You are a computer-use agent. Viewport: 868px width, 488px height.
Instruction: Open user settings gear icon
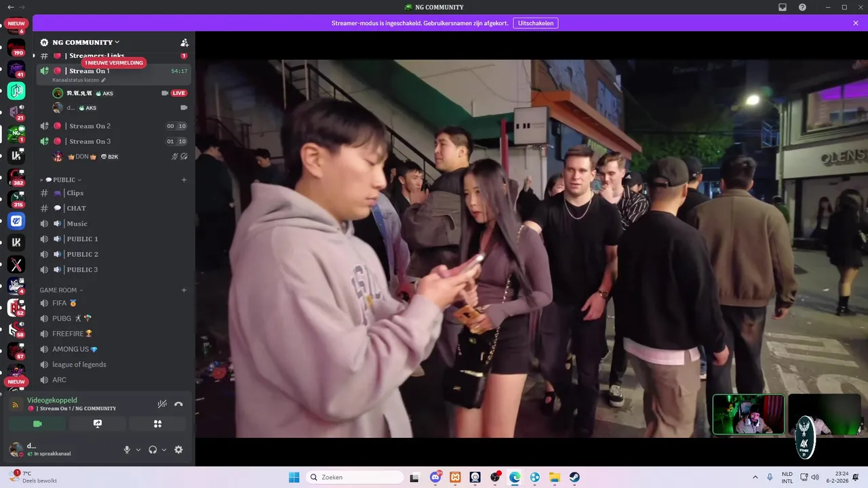(178, 449)
